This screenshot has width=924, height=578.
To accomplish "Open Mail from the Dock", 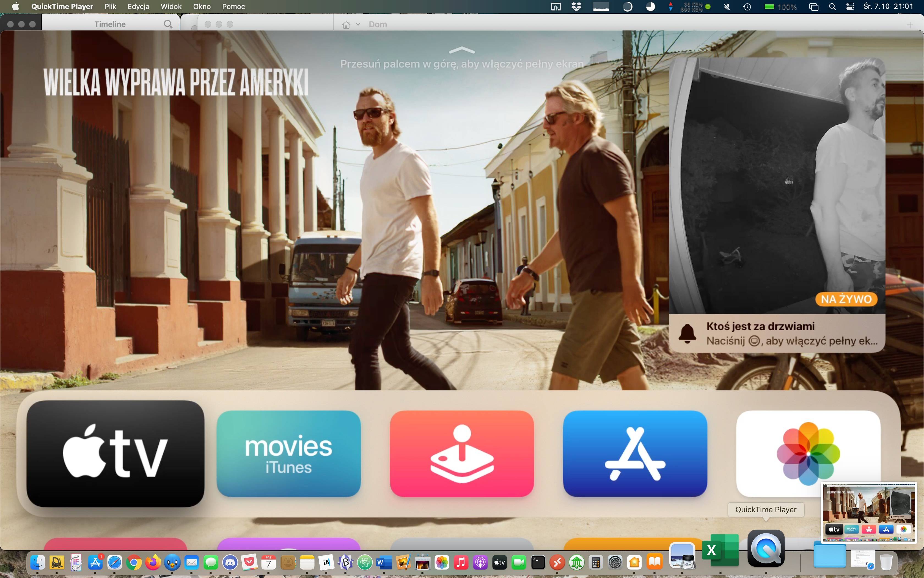I will point(191,562).
